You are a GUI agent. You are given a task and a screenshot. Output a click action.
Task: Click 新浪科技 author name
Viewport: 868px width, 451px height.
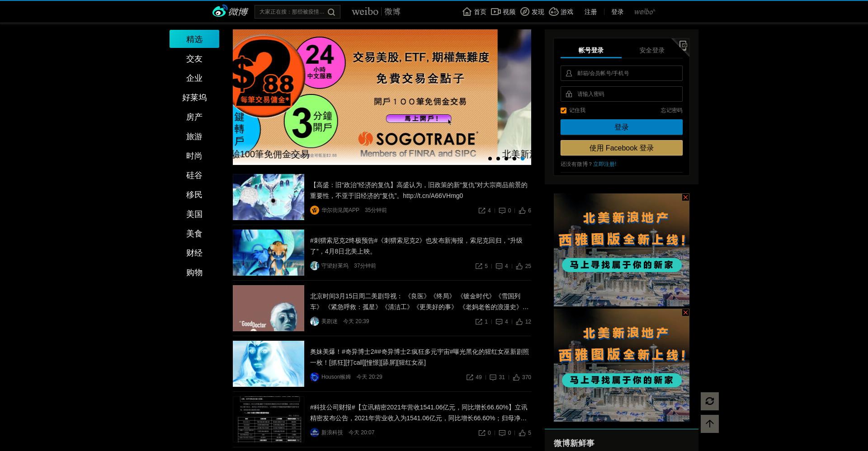[332, 432]
